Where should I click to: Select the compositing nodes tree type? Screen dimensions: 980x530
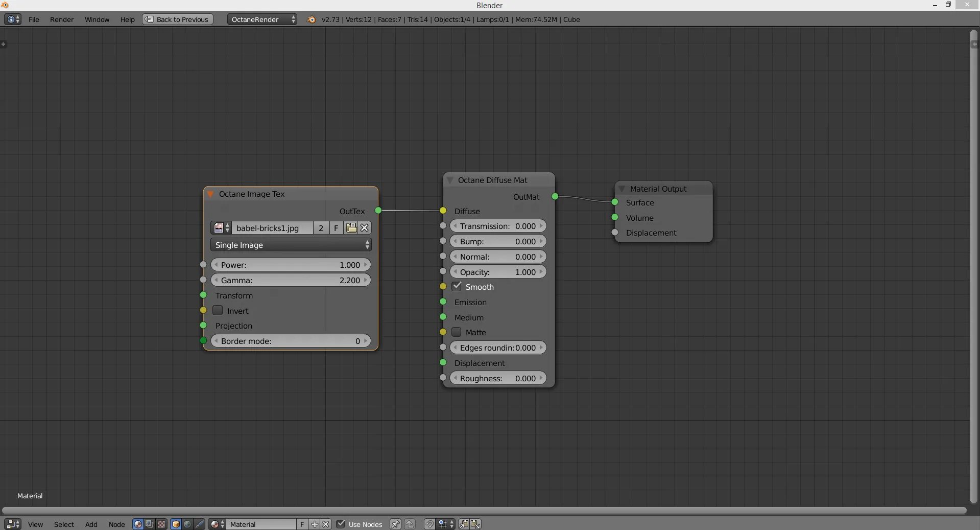[150, 524]
